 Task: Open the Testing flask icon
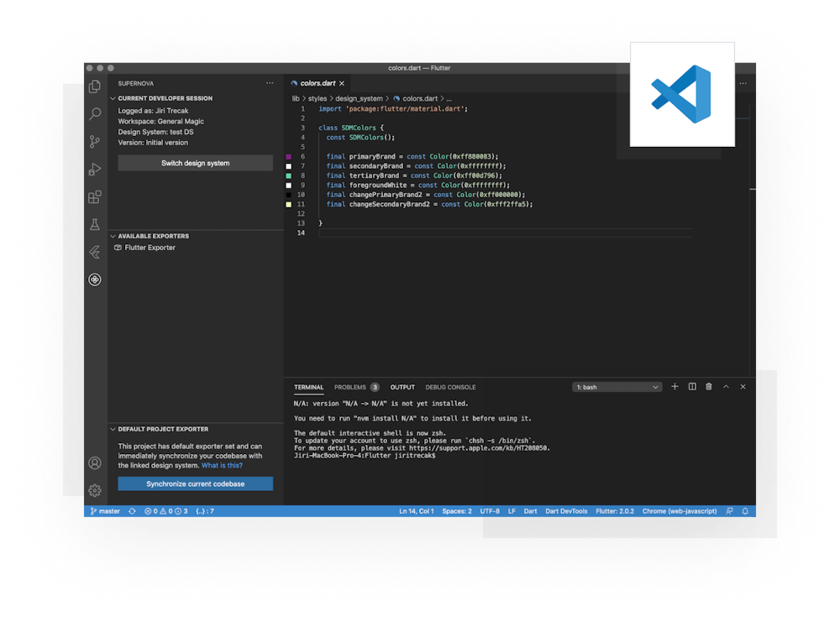coord(95,225)
